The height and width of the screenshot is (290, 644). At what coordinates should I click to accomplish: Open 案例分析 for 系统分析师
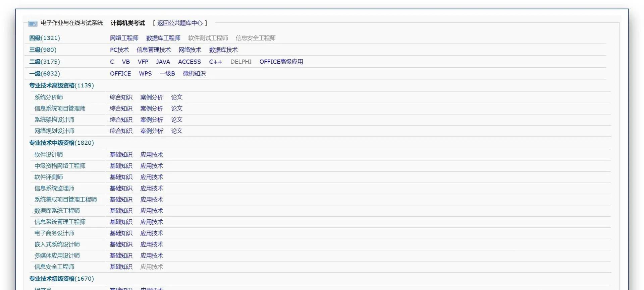pyautogui.click(x=152, y=97)
